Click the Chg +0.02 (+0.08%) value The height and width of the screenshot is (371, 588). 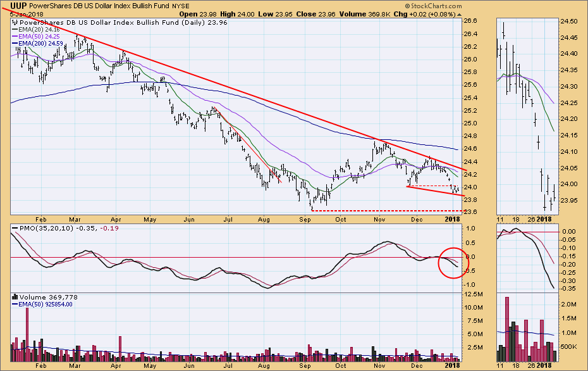click(424, 15)
